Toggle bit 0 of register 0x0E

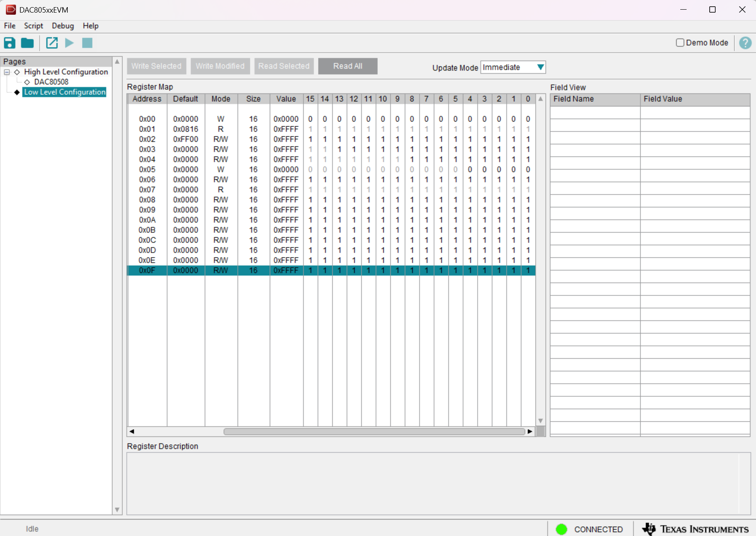(x=528, y=260)
